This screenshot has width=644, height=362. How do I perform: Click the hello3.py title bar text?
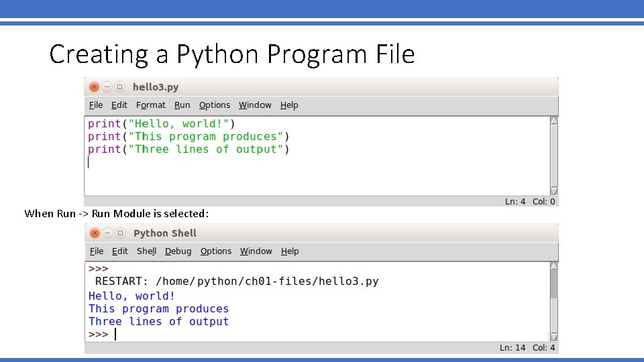[156, 87]
